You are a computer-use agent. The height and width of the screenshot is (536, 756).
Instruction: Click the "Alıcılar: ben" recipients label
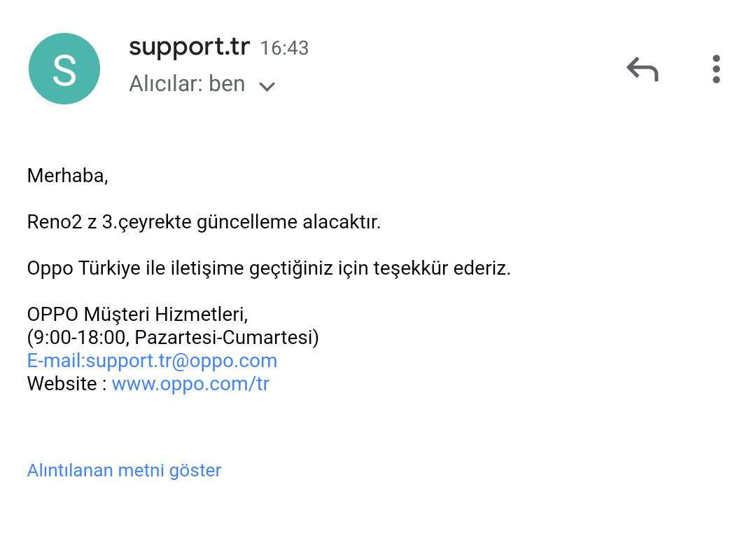tap(187, 84)
